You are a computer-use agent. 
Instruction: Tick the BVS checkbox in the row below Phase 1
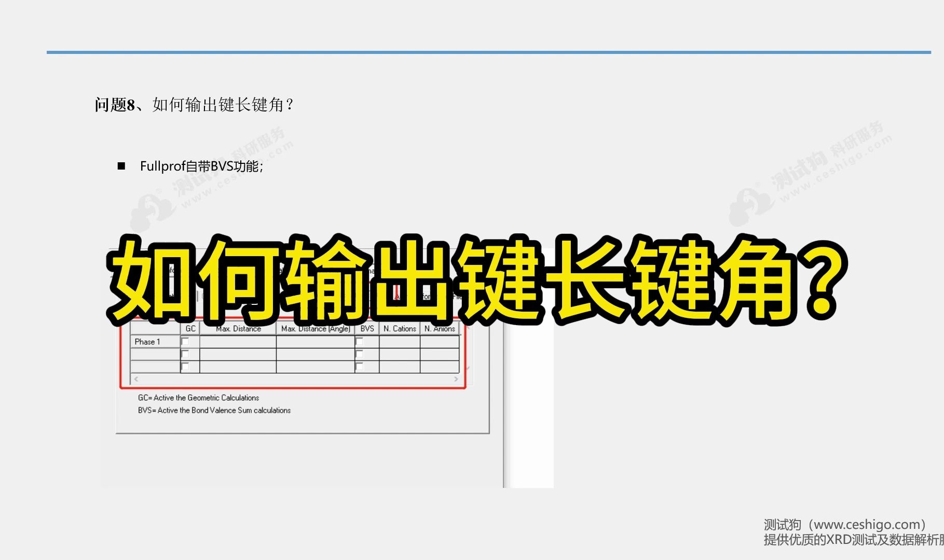coord(360,354)
